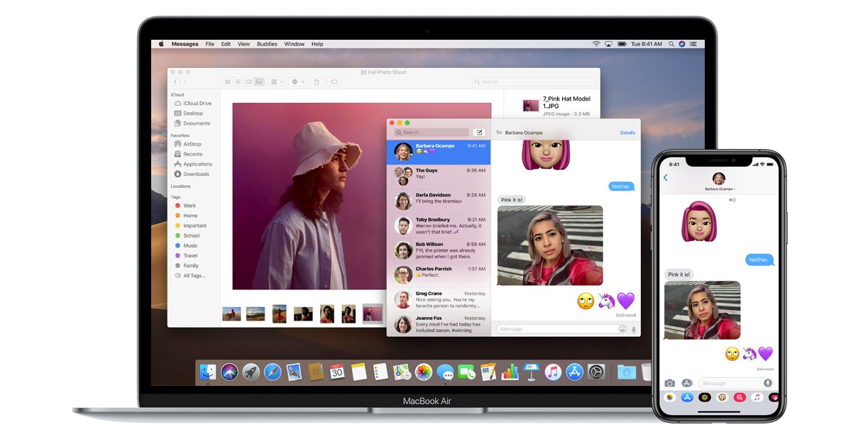Click microphone dictation icon in Mac Messages

(x=633, y=329)
